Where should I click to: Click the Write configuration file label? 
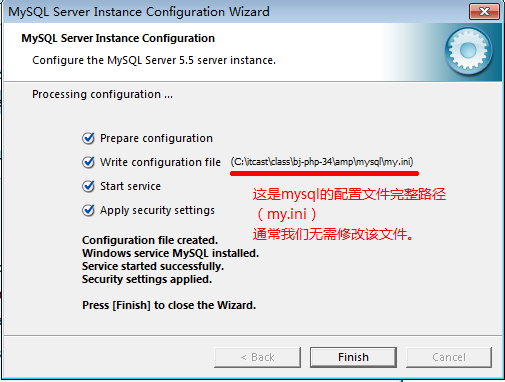click(160, 162)
